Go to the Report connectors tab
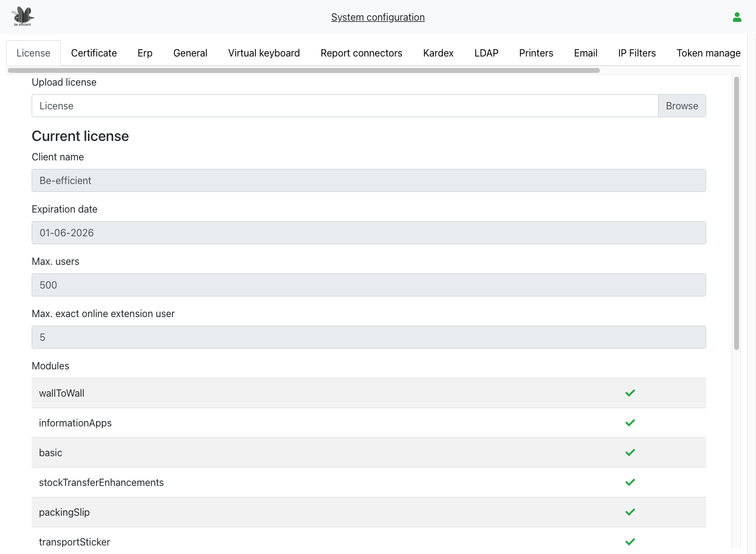The image size is (756, 554). tap(361, 53)
